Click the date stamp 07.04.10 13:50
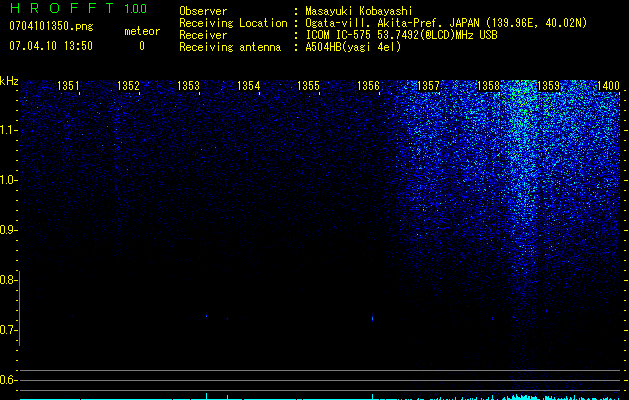Screen dimensions: 629x400 coord(51,46)
